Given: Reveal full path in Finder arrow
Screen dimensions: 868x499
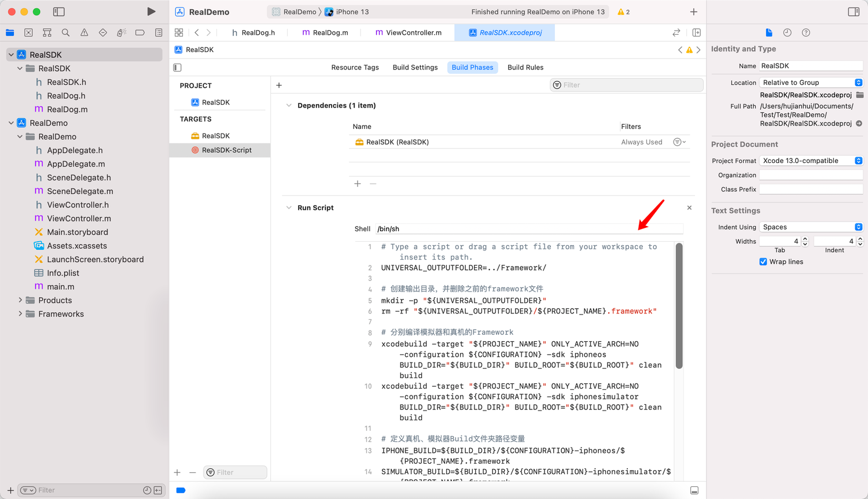Looking at the screenshot, I should 859,123.
